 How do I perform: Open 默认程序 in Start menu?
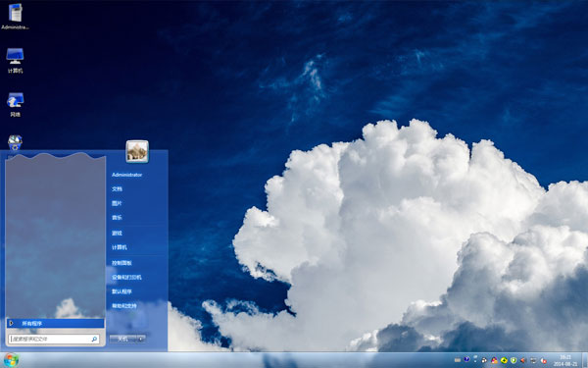pos(122,291)
